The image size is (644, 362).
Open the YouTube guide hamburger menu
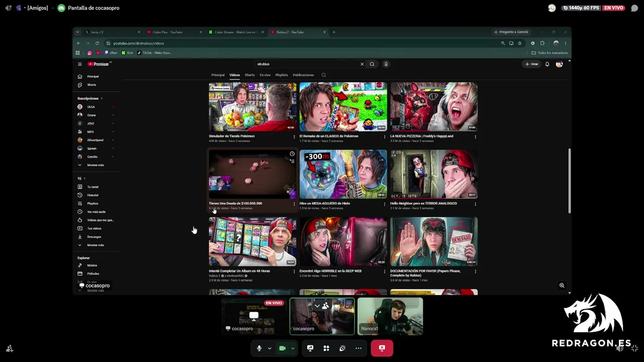79,64
